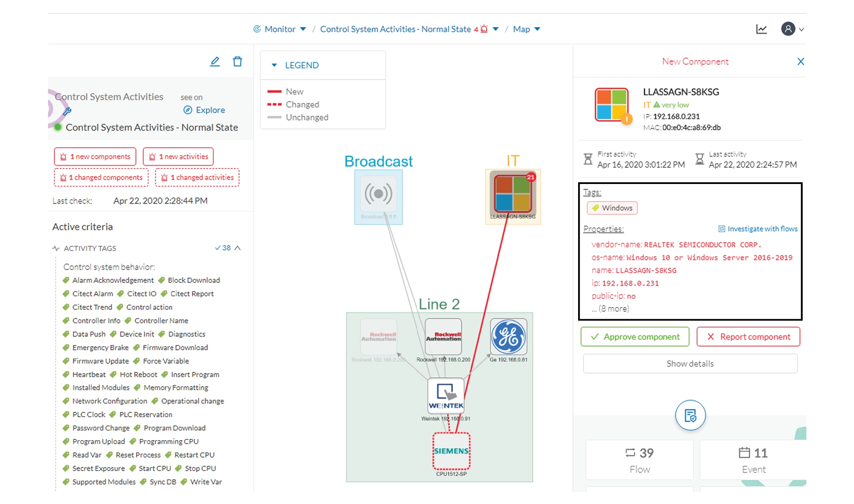Click the round report document icon
The height and width of the screenshot is (504, 854).
coord(690,416)
